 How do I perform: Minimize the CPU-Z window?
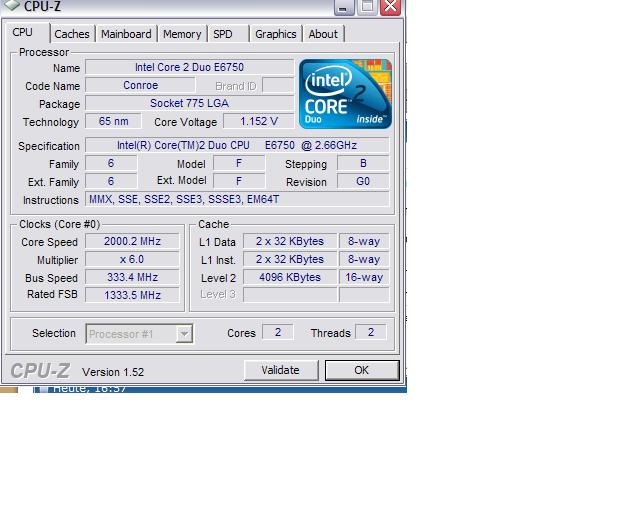point(344,7)
